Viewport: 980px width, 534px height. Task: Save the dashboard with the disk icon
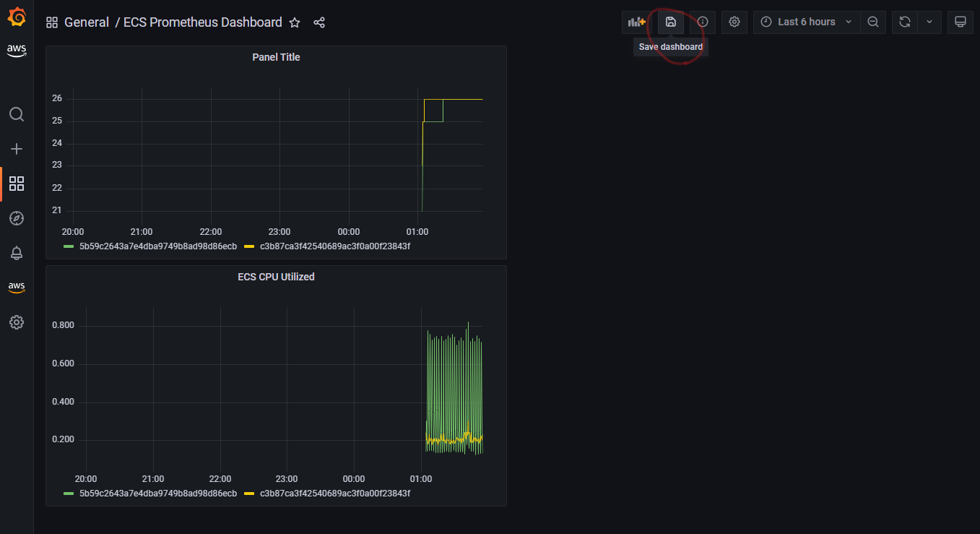pos(671,22)
